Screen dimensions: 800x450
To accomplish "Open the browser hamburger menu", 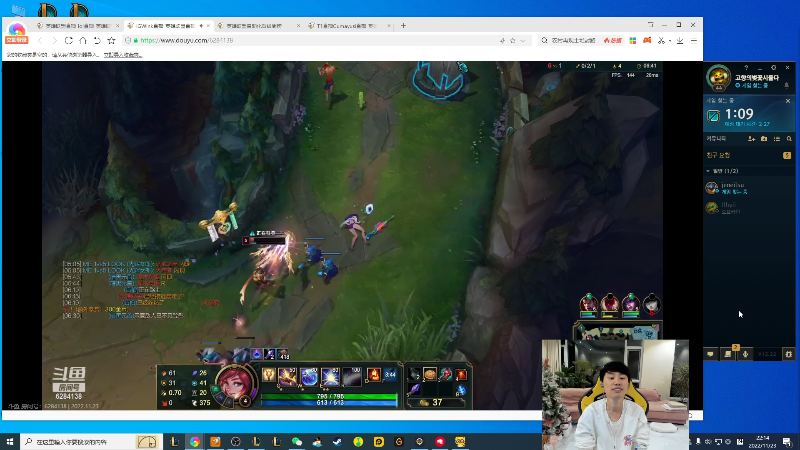I will tap(694, 40).
